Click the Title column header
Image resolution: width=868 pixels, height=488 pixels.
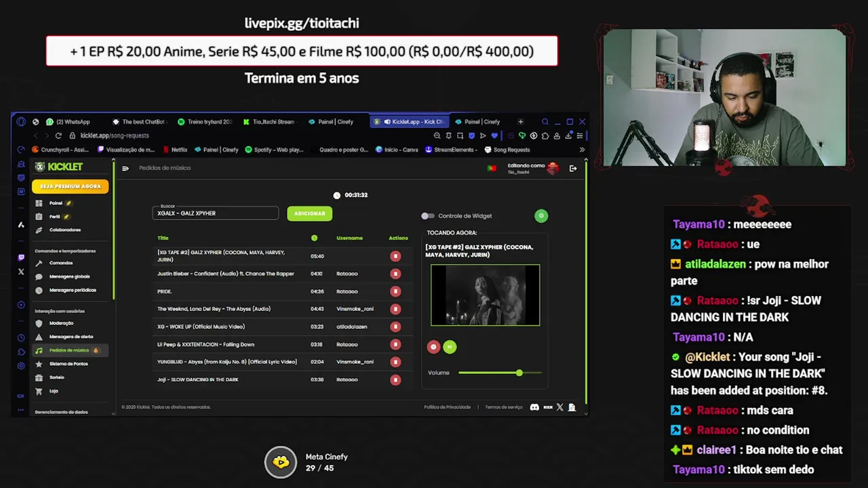163,238
